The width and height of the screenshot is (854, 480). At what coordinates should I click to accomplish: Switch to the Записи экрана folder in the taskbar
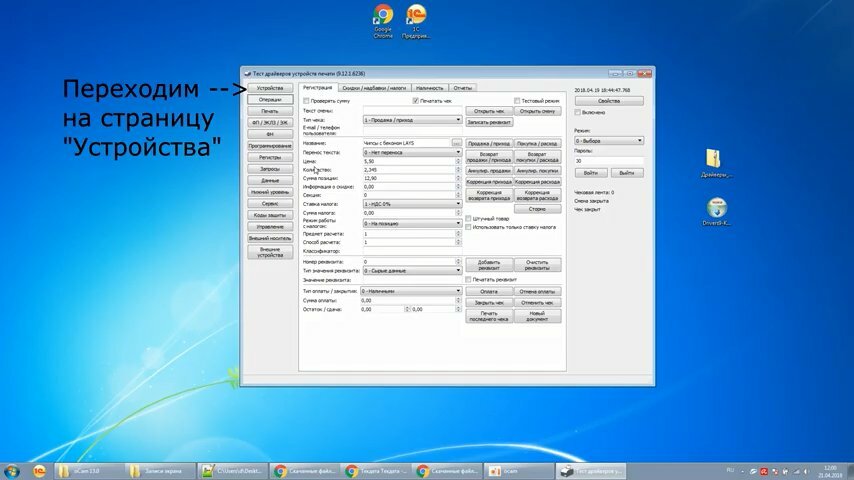tap(160, 471)
